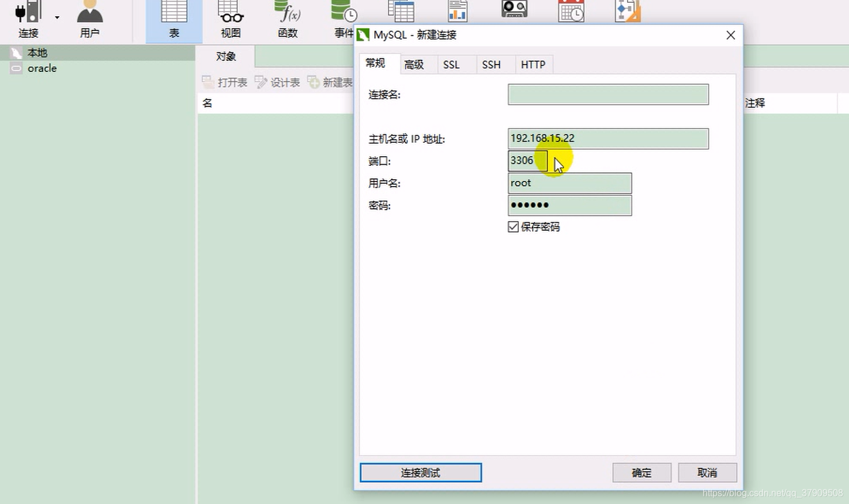The image size is (849, 504).
Task: Toggle the 保存密码 save password checkbox
Action: [x=513, y=227]
